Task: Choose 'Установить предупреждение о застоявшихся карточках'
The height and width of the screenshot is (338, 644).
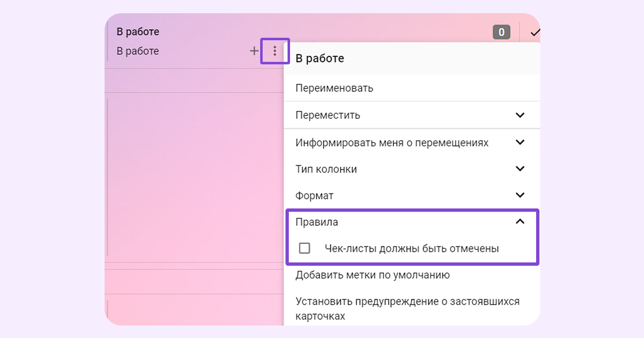Action: [407, 308]
